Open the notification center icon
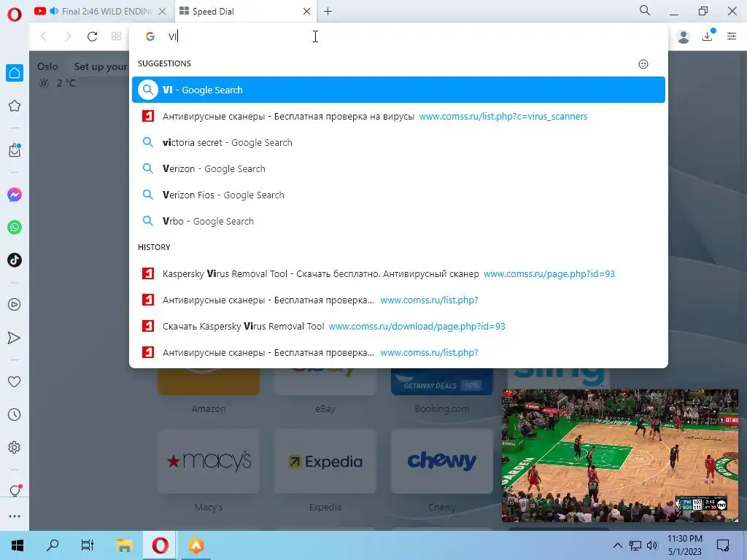This screenshot has height=560, width=747. click(x=723, y=545)
